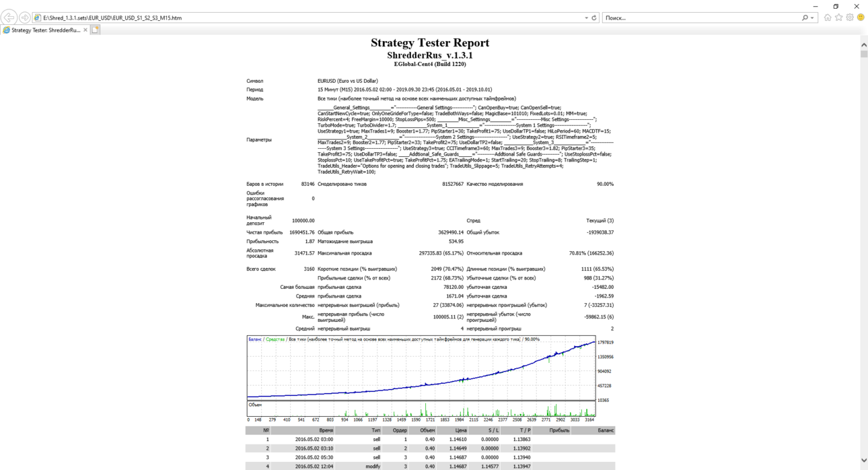The height and width of the screenshot is (470, 868).
Task: Click the Период label
Action: (x=255, y=90)
